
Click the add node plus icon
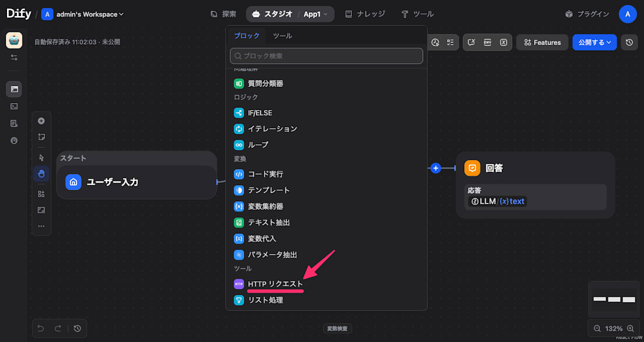(41, 121)
